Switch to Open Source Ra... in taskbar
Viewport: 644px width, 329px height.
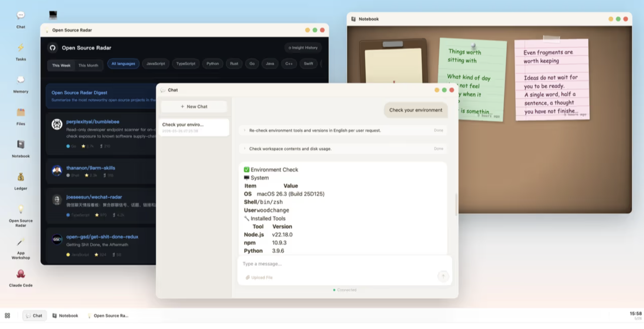108,316
